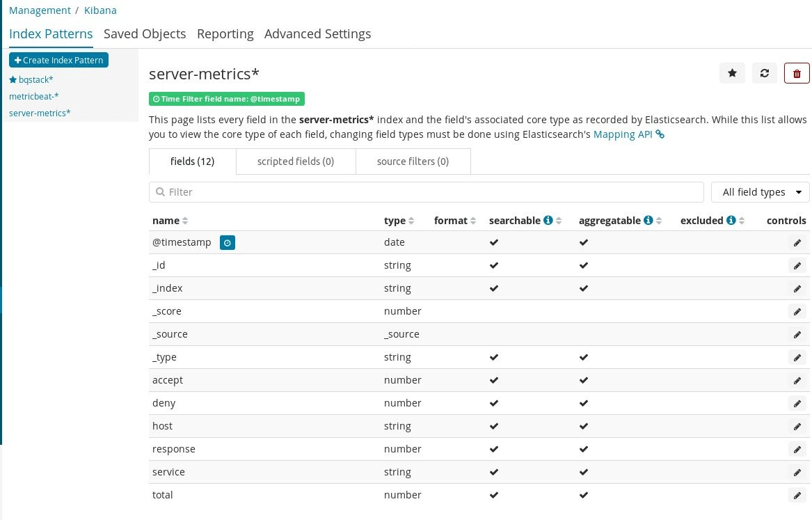Click the red trash delete index icon
812x520 pixels.
[797, 73]
